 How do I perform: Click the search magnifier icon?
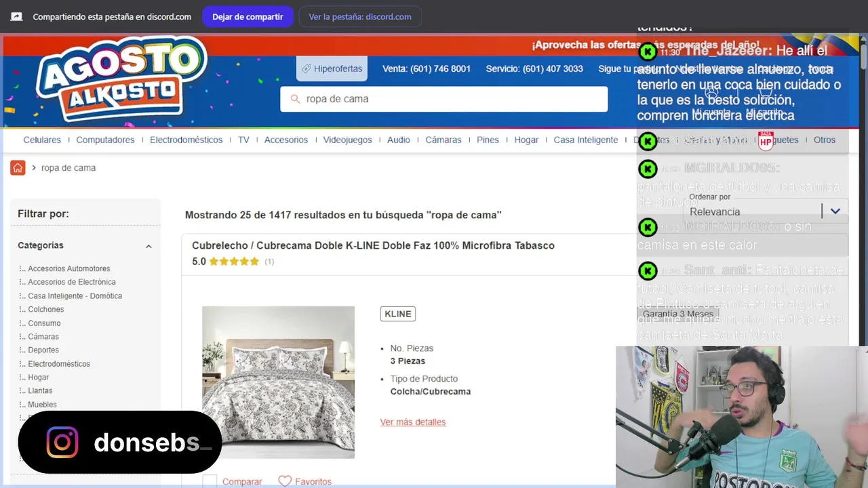coord(295,99)
